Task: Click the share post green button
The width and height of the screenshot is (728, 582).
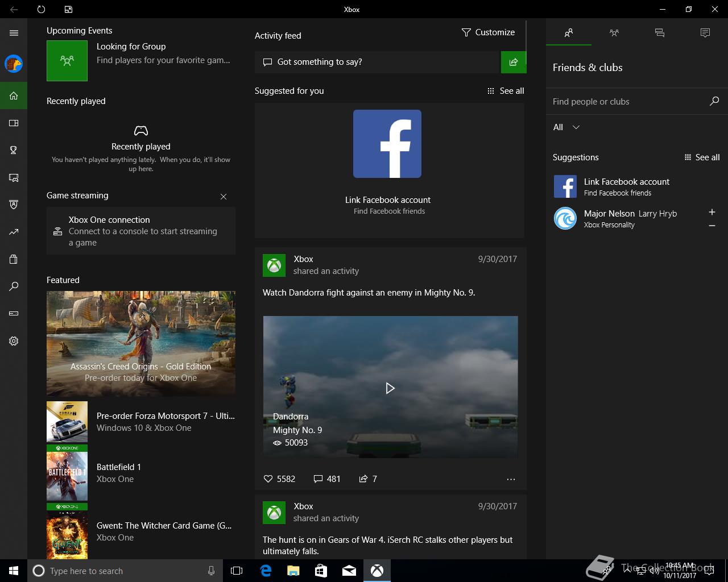Action: pos(513,62)
